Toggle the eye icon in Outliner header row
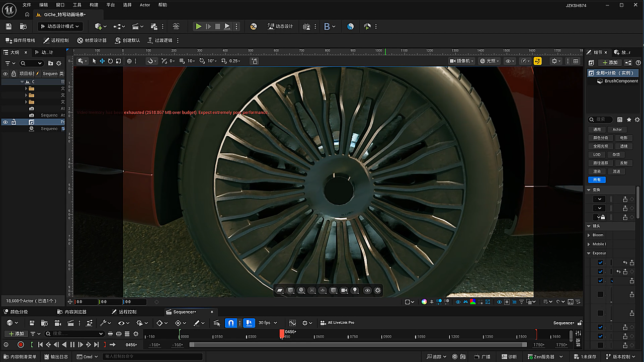 6,73
